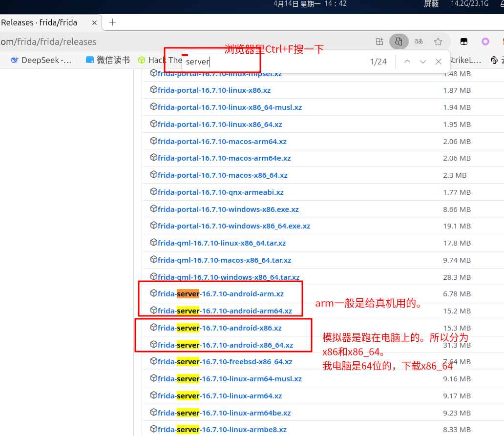
Task: Click the translate page icon
Action: point(419,42)
